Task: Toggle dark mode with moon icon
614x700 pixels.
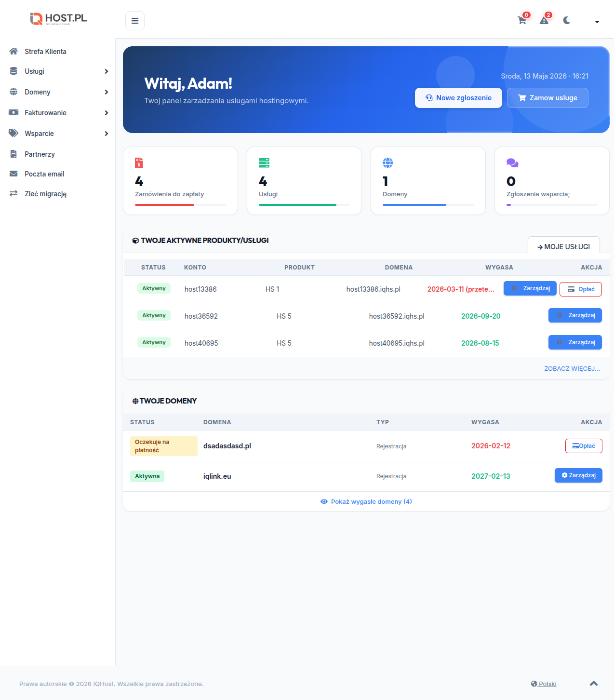Action: coord(567,20)
